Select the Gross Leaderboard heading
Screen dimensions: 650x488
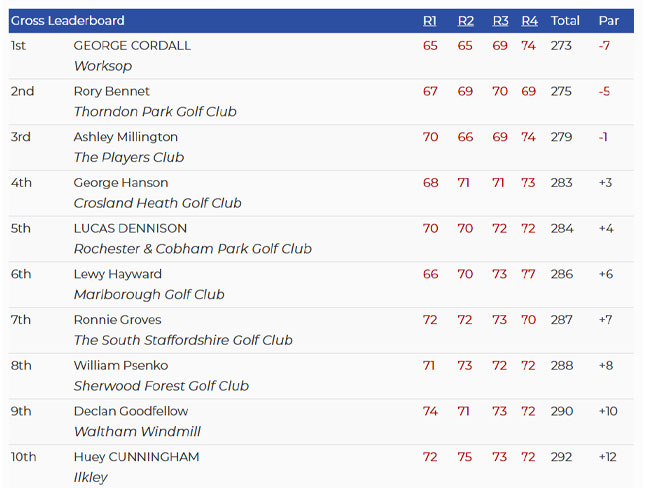pos(68,21)
